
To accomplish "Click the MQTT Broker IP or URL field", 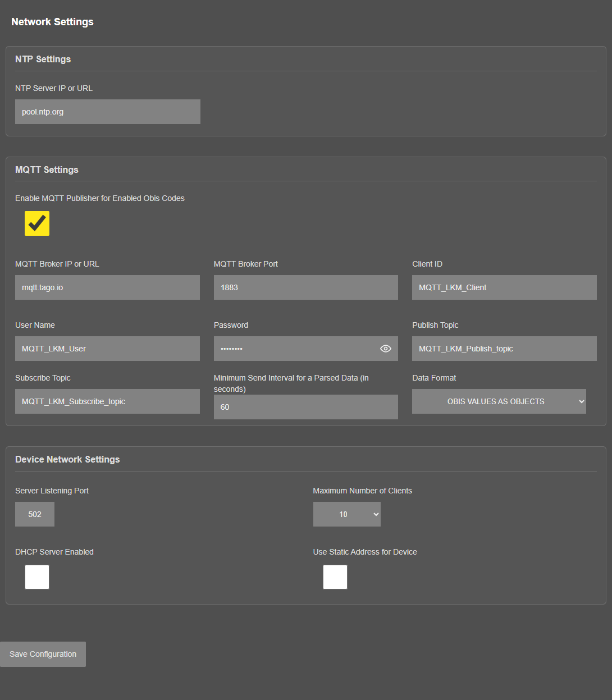I will pyautogui.click(x=107, y=287).
